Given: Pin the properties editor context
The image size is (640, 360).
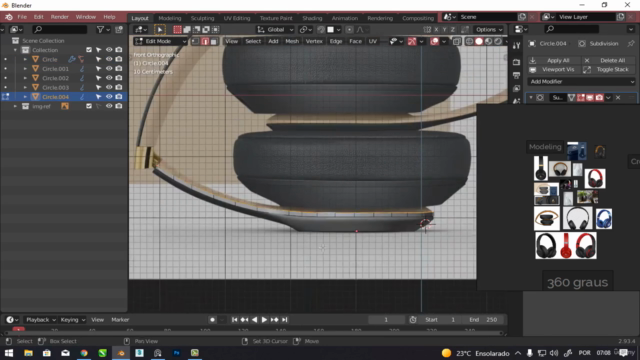Looking at the screenshot, I should point(631,43).
